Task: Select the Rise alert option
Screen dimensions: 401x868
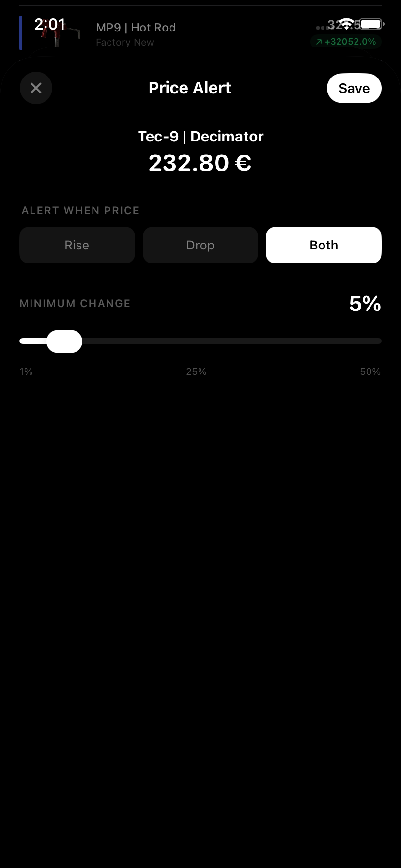Action: point(77,245)
